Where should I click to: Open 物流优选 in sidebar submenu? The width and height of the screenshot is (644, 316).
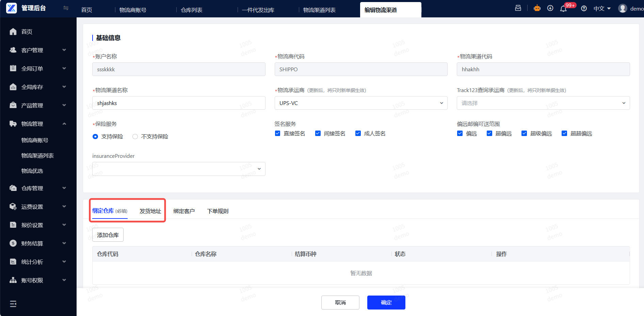point(32,171)
